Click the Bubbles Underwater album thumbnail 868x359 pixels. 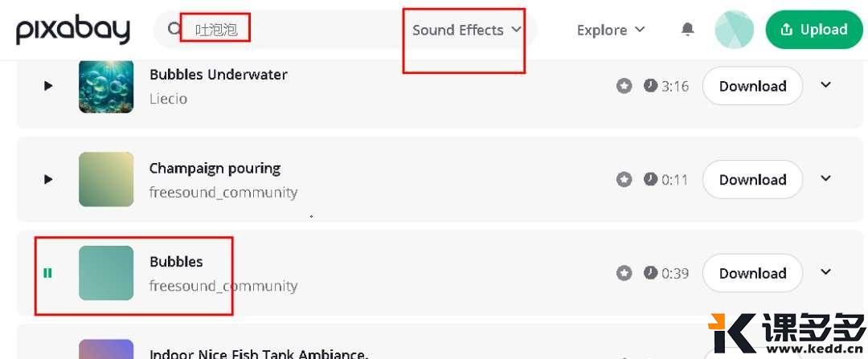click(106, 86)
